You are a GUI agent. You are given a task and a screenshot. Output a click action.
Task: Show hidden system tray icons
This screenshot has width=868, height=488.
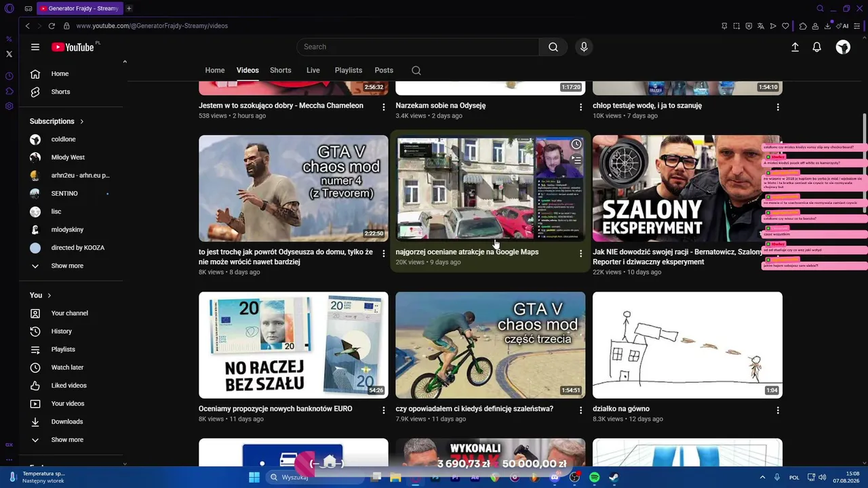(x=762, y=477)
